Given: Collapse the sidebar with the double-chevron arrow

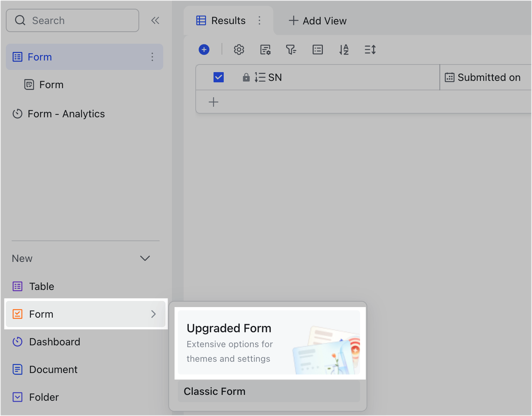Looking at the screenshot, I should (x=155, y=20).
